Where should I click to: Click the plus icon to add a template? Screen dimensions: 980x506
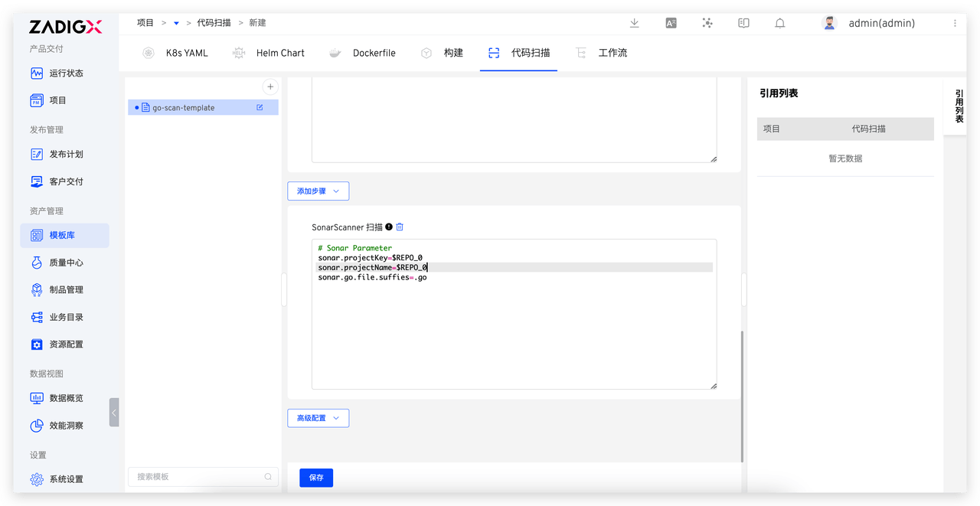[x=270, y=87]
